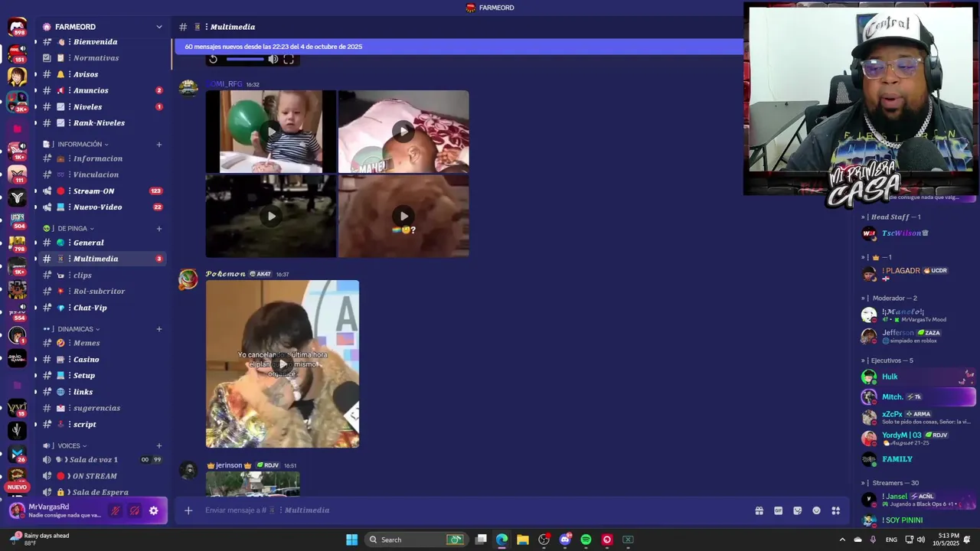Open the sticker picker
This screenshot has width=980, height=551.
(x=797, y=510)
